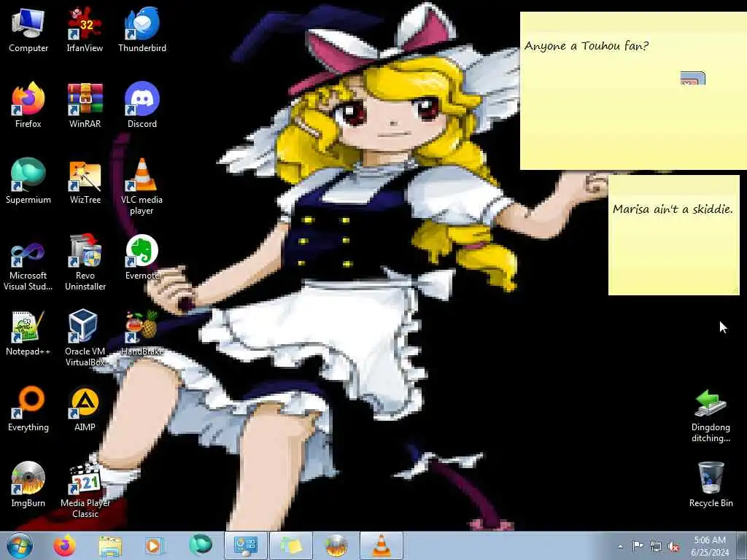
Task: Click the VLC media player desktop shortcut
Action: 142,187
